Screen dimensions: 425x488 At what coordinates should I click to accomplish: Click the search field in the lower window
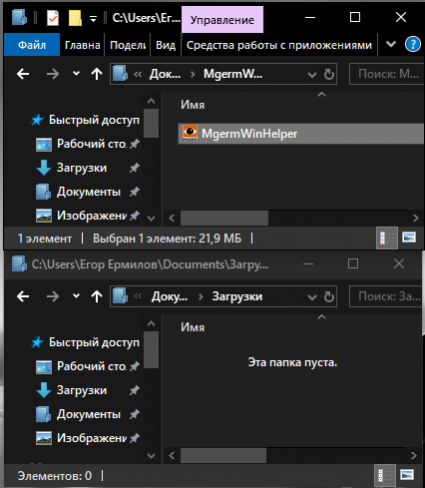tap(387, 296)
